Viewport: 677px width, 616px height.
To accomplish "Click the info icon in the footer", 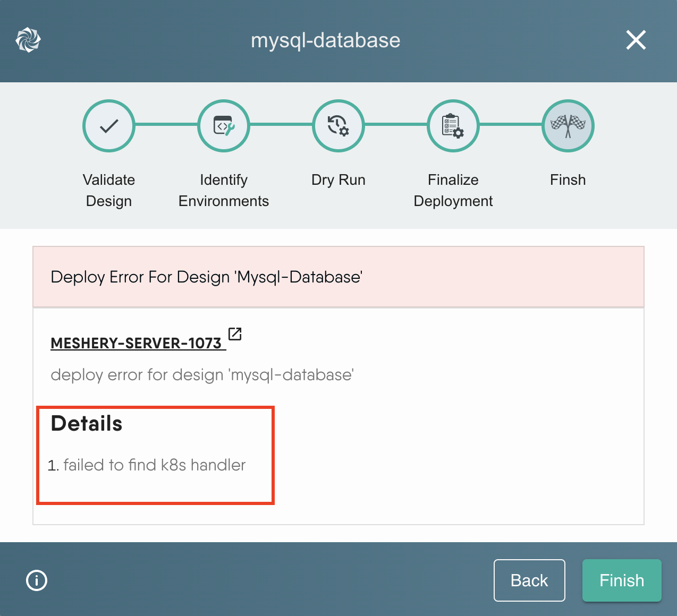I will (x=37, y=580).
